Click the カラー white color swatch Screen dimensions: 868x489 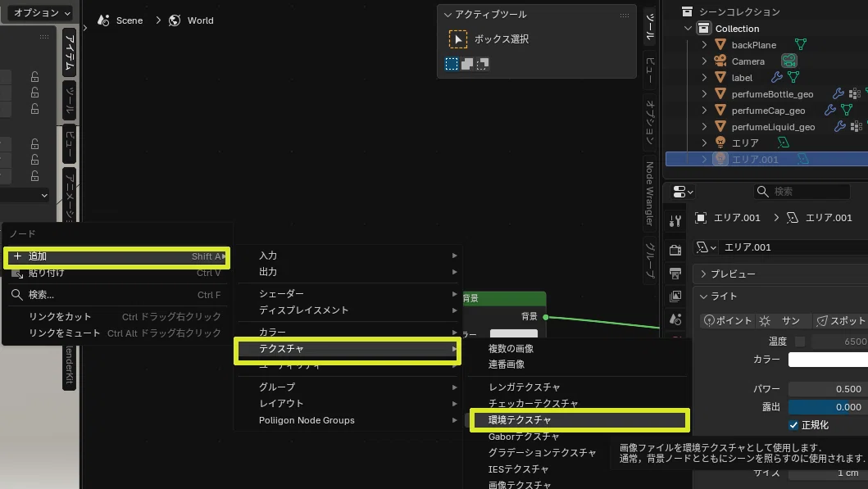click(828, 360)
